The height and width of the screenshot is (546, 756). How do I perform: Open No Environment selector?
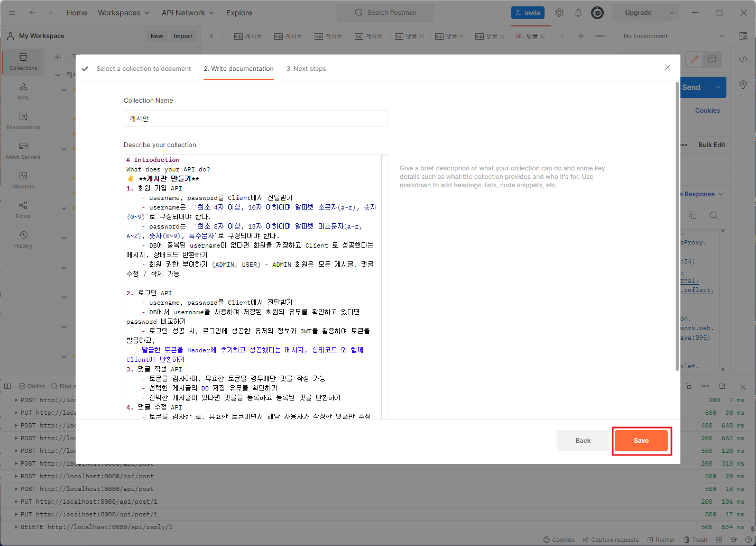(x=674, y=36)
